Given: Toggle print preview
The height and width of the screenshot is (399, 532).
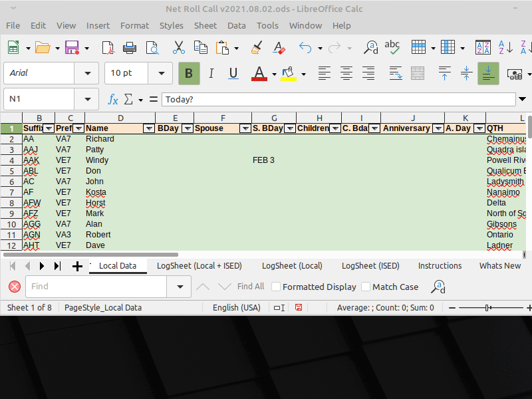Looking at the screenshot, I should coord(152,47).
